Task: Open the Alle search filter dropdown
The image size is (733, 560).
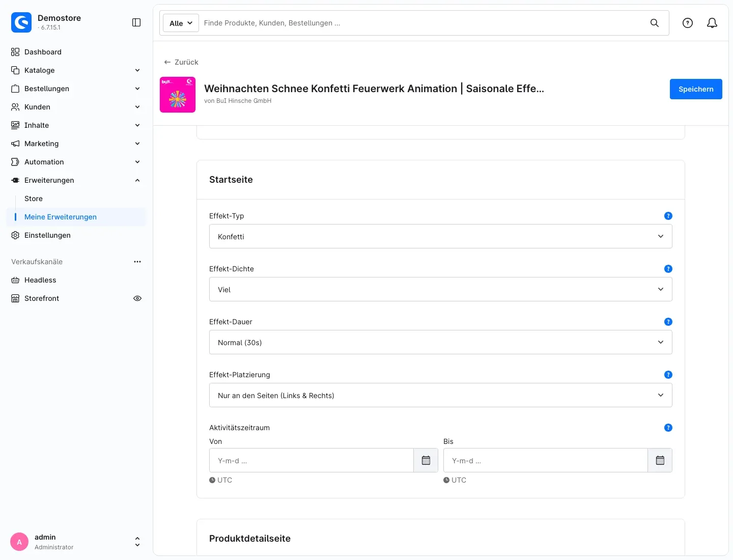Action: pos(181,23)
